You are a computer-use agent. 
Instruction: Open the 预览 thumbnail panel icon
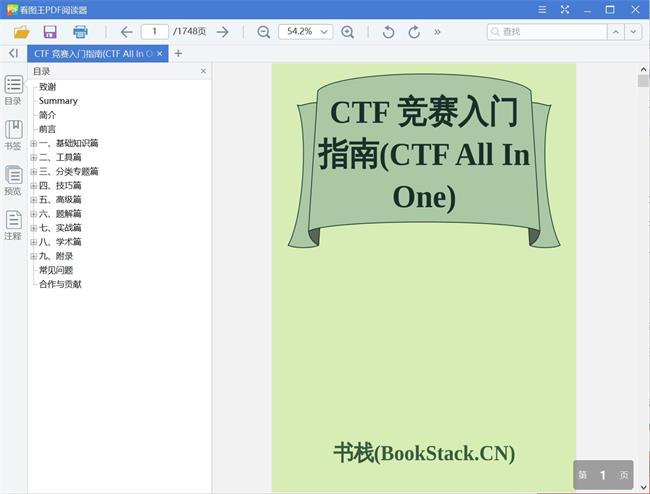click(13, 180)
